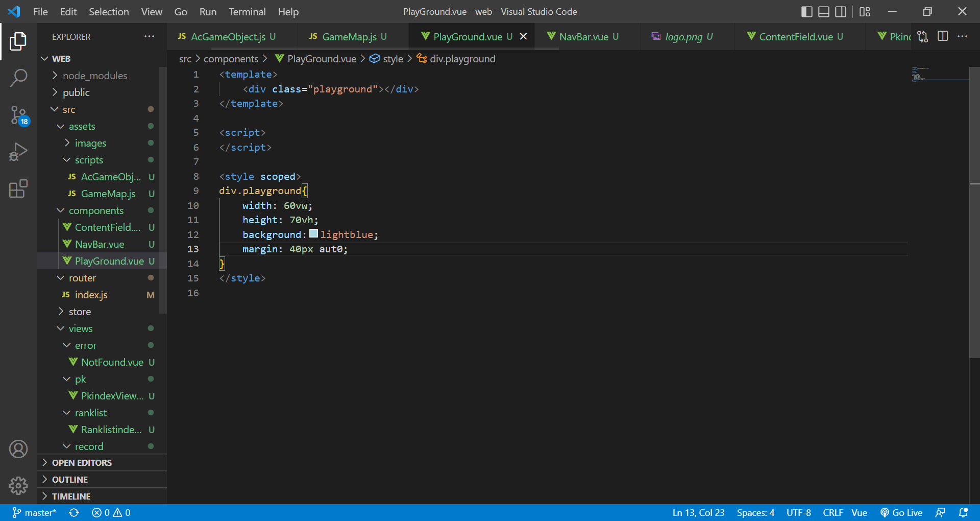Click Vue language mode selector

(x=859, y=512)
